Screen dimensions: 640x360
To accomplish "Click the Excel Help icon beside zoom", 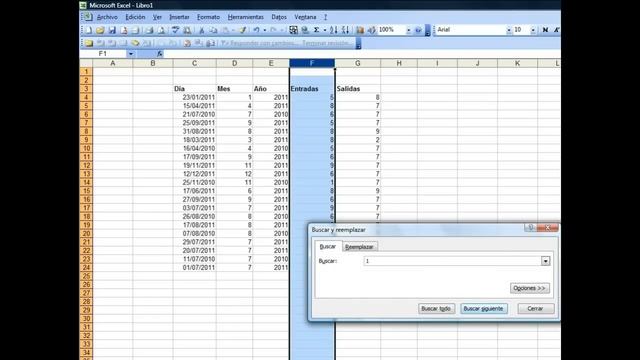I will click(418, 30).
